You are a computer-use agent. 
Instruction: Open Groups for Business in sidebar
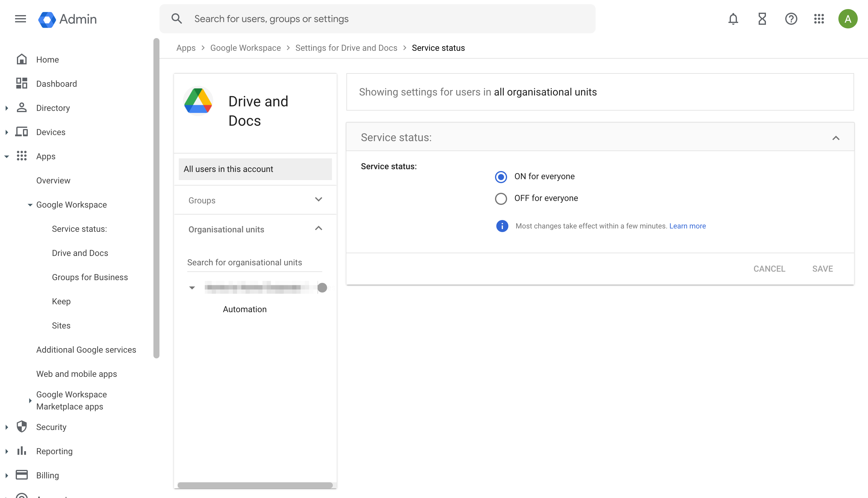(x=90, y=277)
